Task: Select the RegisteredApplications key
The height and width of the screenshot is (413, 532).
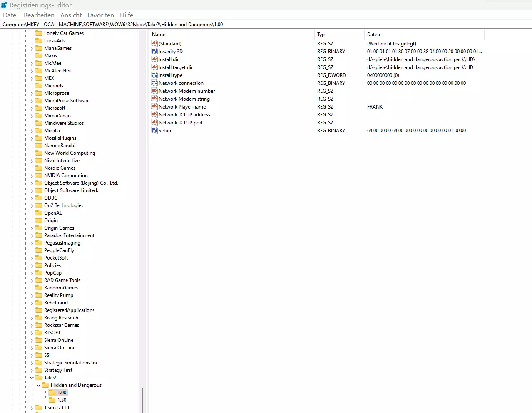Action: tap(69, 310)
